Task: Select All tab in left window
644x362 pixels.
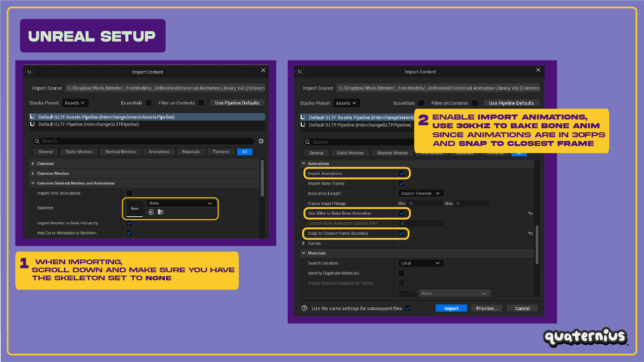Action: (245, 152)
